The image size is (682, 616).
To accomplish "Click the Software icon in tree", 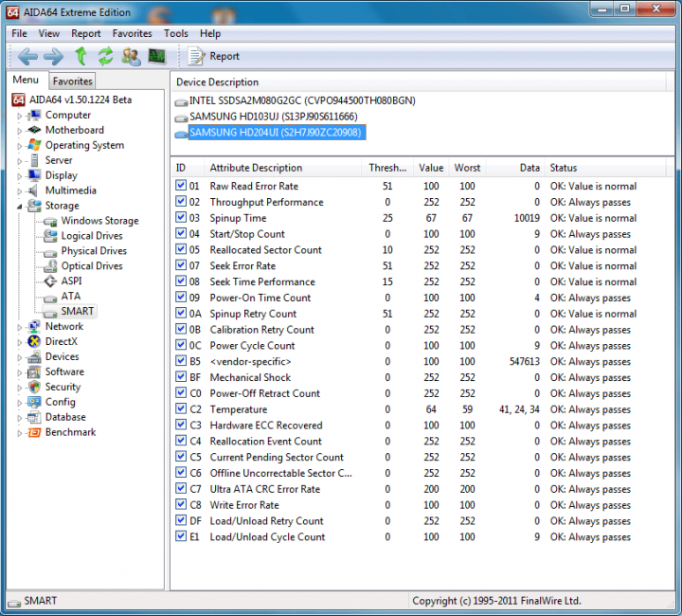I will click(34, 371).
